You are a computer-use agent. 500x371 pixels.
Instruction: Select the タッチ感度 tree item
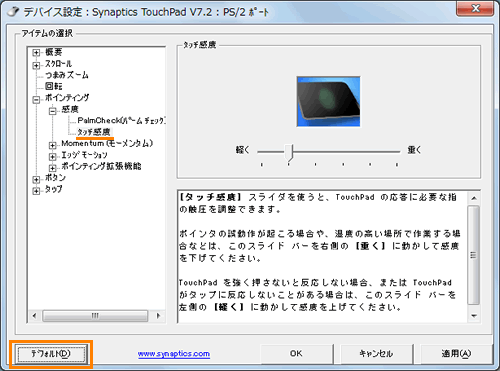(94, 132)
